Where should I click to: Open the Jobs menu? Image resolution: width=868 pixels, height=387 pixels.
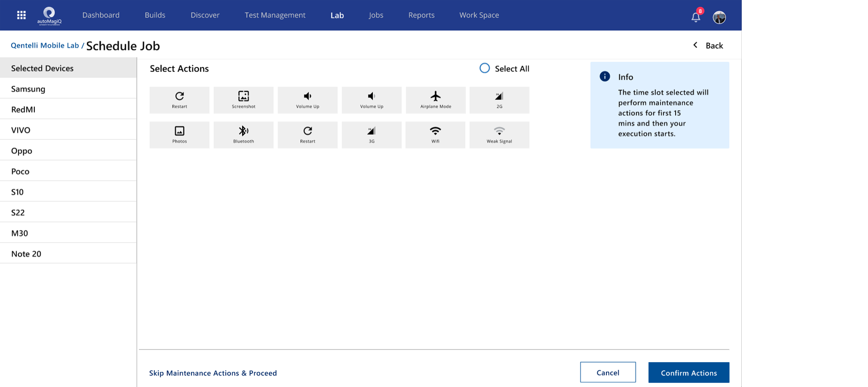376,15
